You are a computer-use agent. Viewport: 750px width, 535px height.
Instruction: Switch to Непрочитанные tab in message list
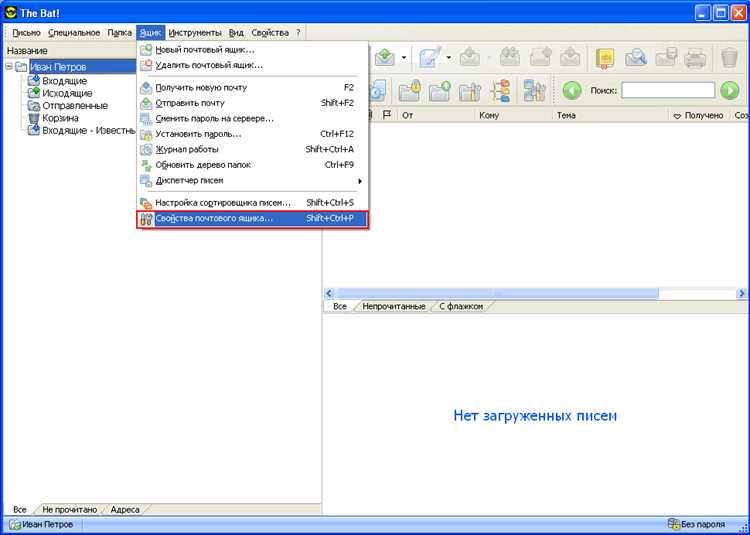coord(394,306)
